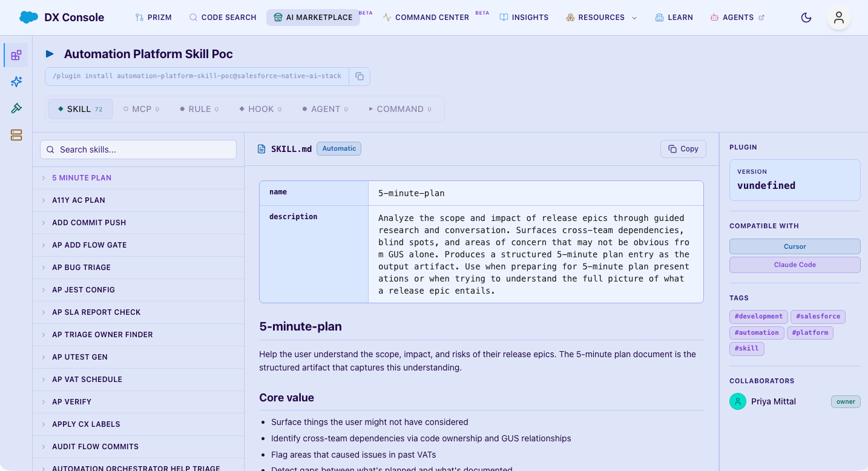
Task: Select the AP VERIFY skill
Action: coord(139,402)
